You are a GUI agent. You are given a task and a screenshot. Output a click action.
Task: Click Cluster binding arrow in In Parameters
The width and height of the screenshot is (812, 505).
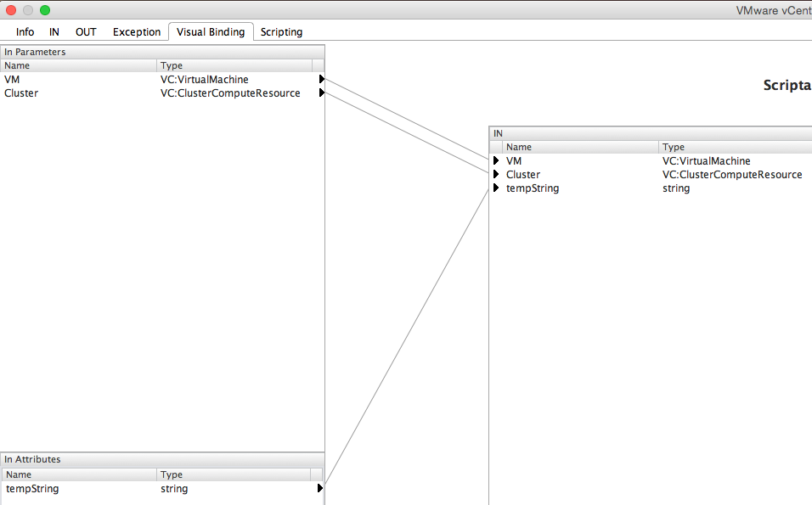point(322,93)
